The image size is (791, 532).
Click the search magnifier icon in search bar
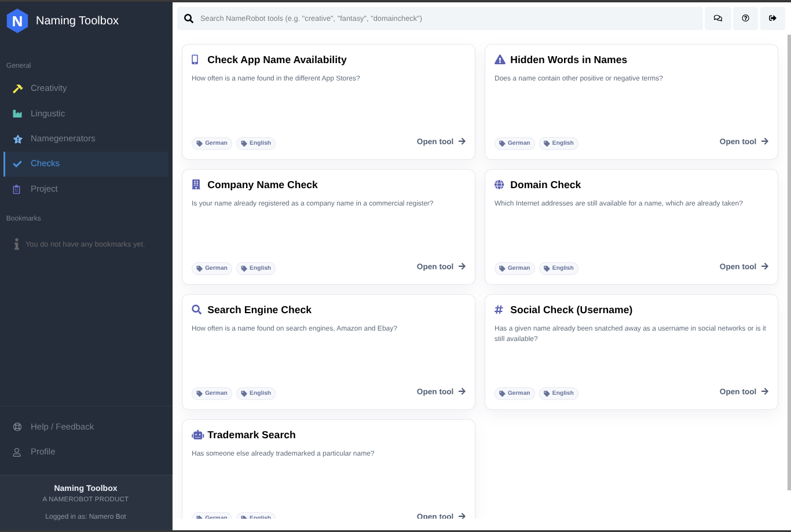(x=189, y=19)
